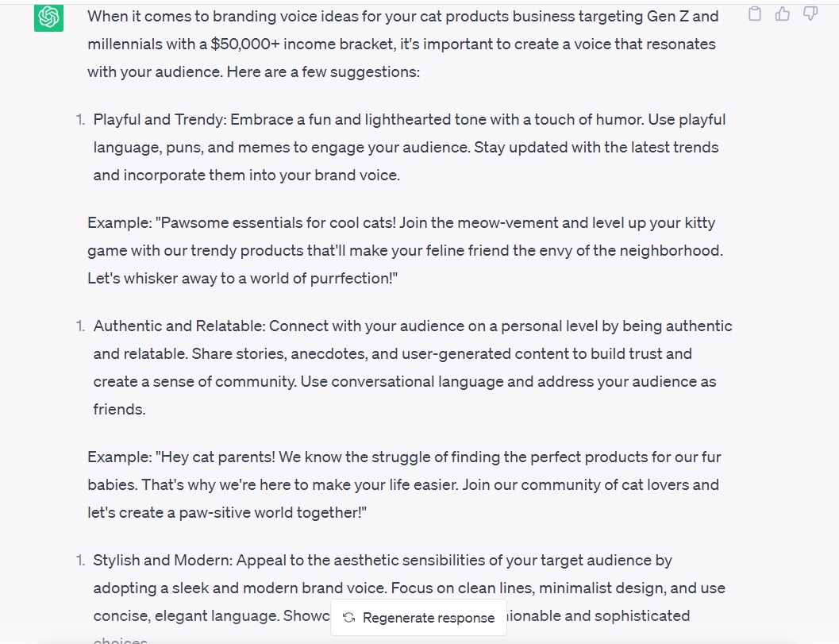Image resolution: width=839 pixels, height=644 pixels.
Task: Copy the response with the clipboard icon
Action: (756, 13)
